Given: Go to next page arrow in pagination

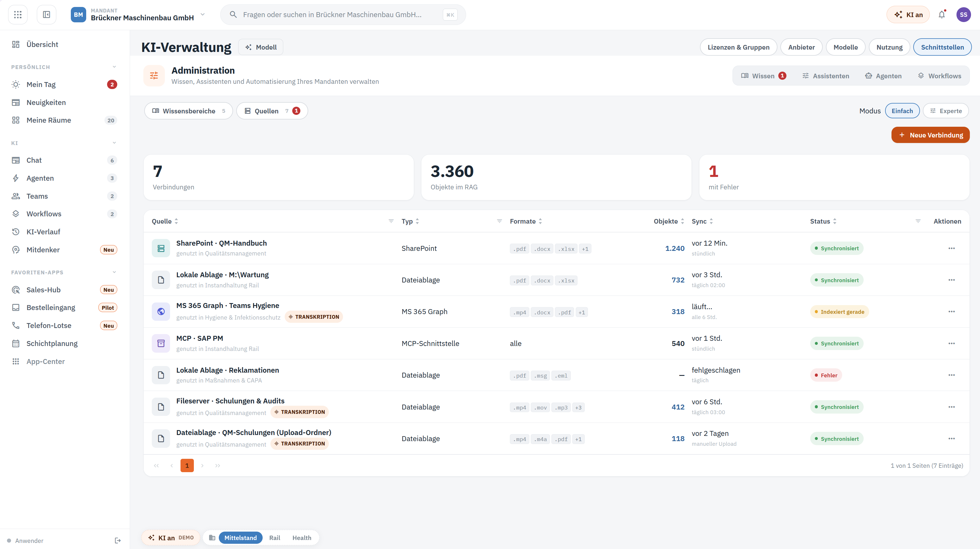Looking at the screenshot, I should 202,465.
